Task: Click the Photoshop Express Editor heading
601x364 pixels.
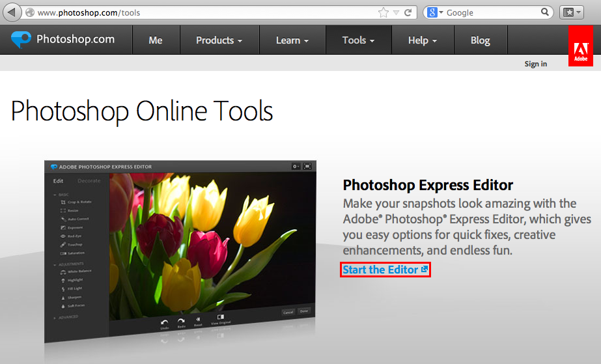Action: pyautogui.click(x=428, y=185)
